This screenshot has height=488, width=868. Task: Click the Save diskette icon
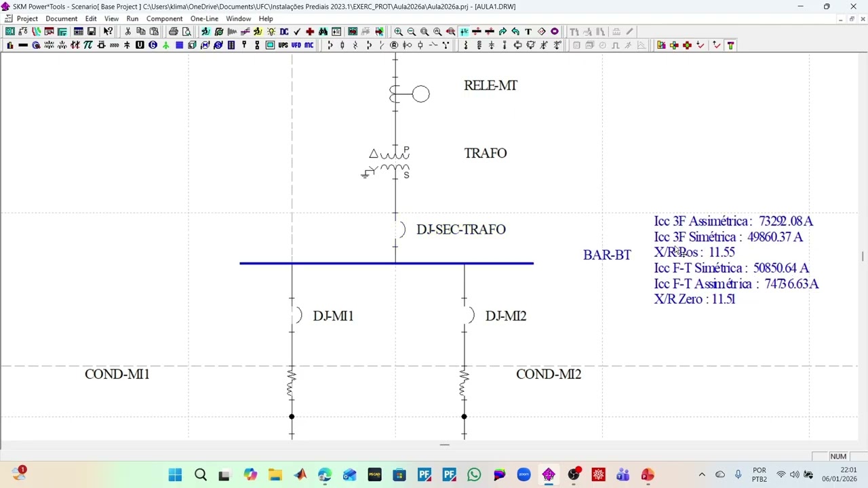click(x=92, y=31)
